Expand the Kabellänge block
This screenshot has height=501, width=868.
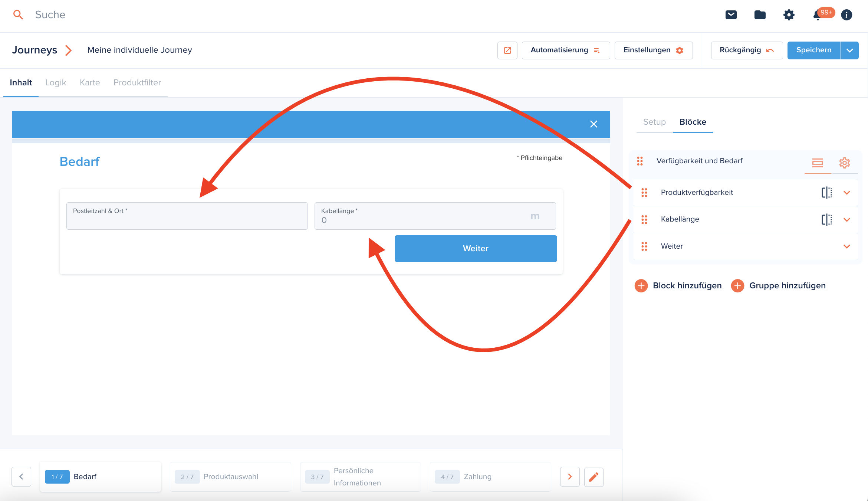point(847,220)
